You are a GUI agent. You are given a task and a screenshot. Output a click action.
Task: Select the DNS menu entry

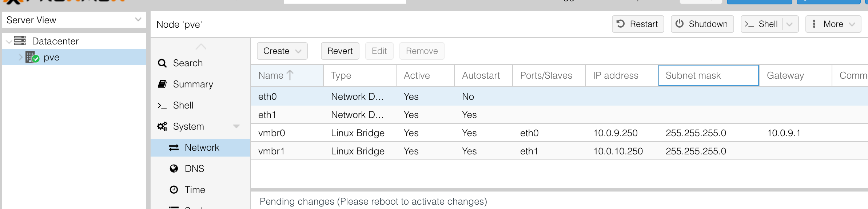[x=194, y=169]
